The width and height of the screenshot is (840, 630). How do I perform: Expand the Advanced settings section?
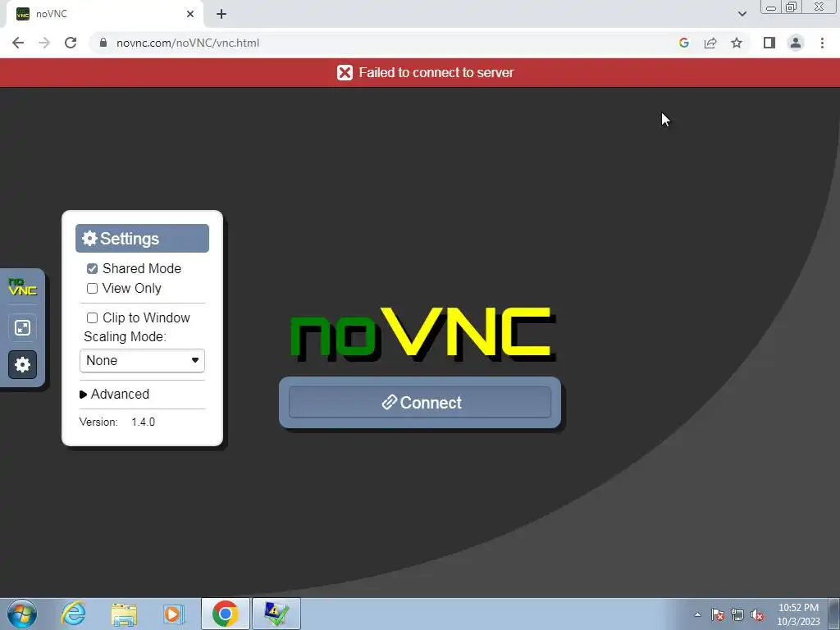coord(115,395)
